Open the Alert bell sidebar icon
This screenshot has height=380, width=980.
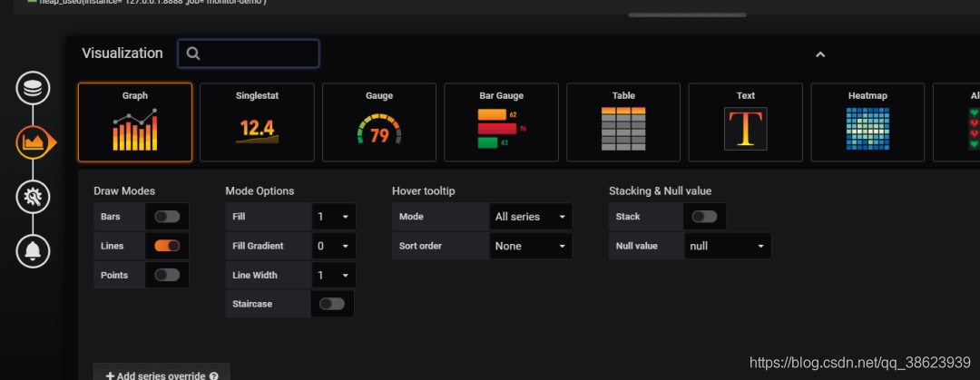[33, 250]
